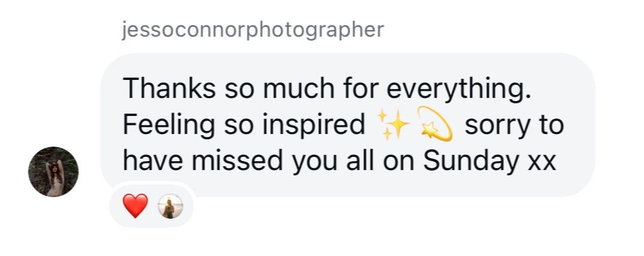Open the jessoconnorphotographer username link
This screenshot has width=644, height=256.
click(x=253, y=30)
